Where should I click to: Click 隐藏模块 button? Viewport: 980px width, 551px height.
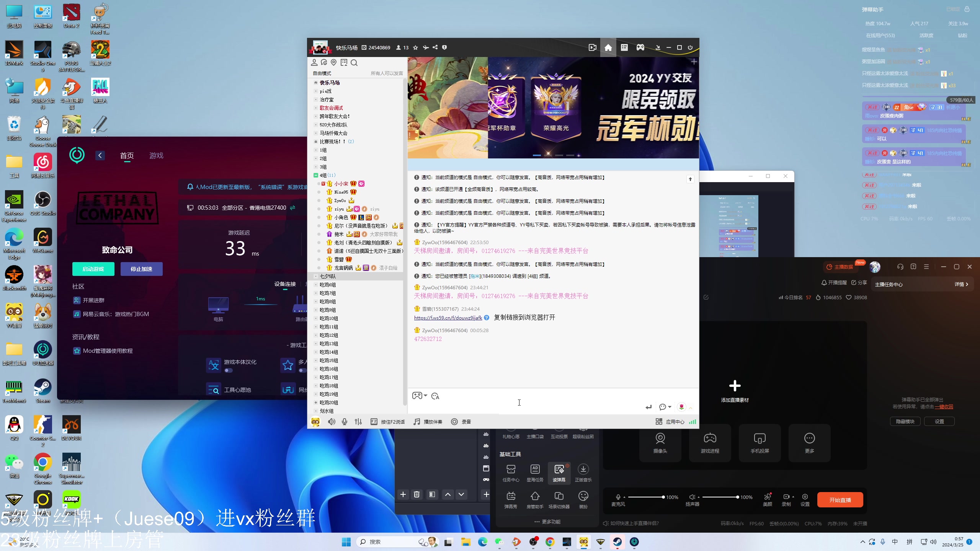[x=905, y=421]
